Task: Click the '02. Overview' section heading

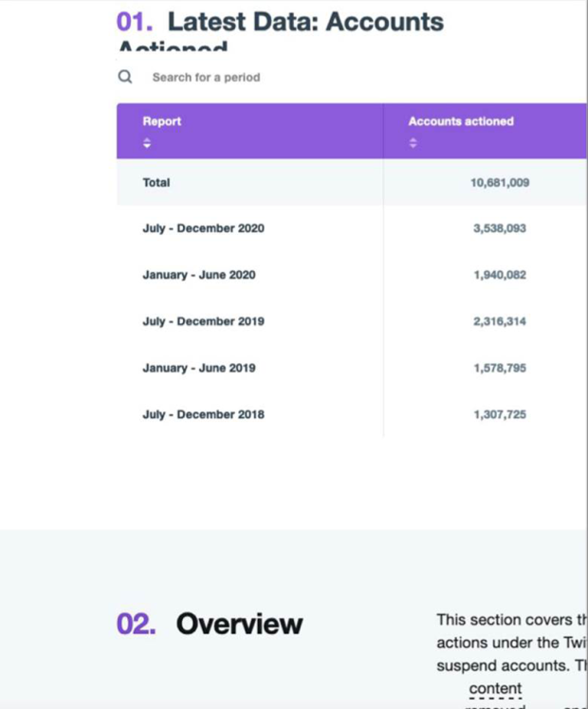Action: point(210,624)
